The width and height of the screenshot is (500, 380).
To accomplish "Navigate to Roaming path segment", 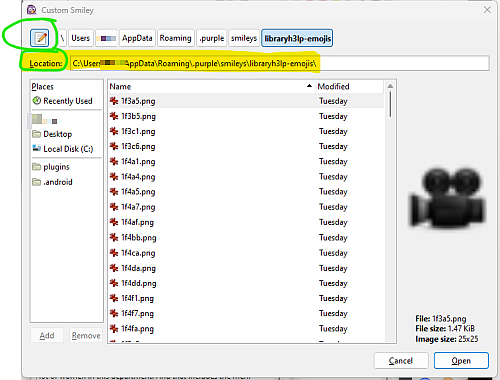I will click(x=175, y=38).
